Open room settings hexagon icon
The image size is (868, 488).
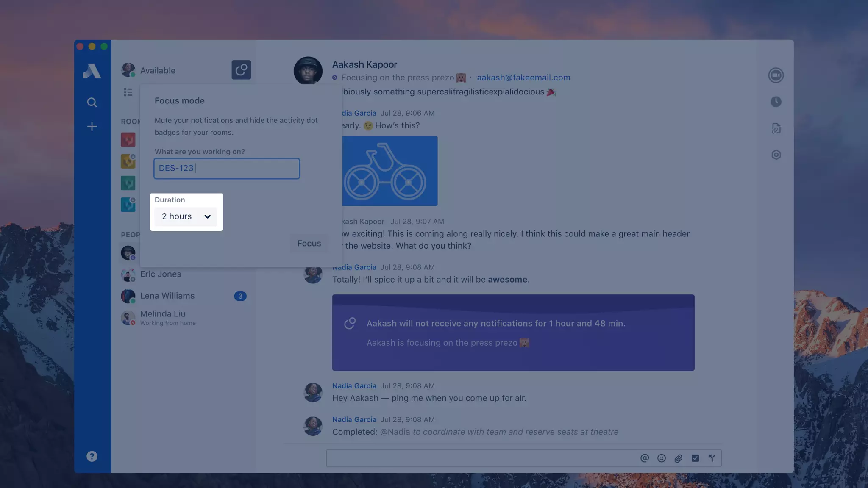tap(776, 155)
